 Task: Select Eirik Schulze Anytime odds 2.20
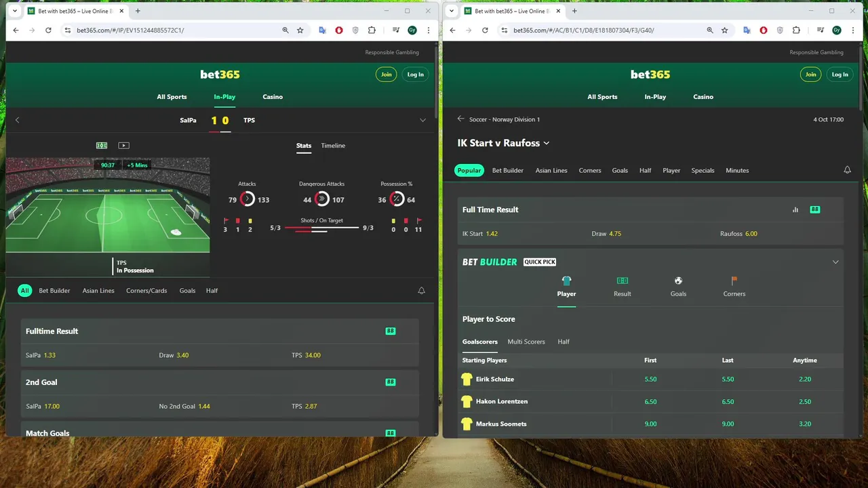[x=805, y=380]
